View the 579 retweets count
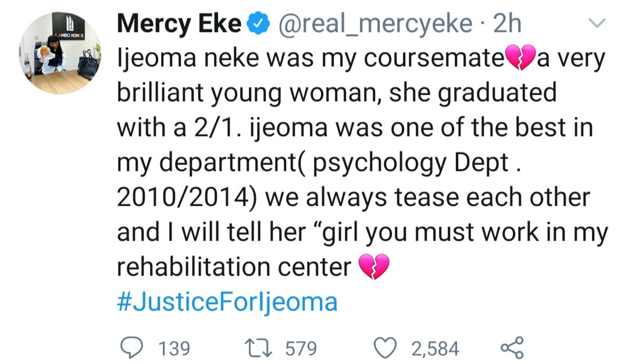The image size is (628, 364). (301, 348)
